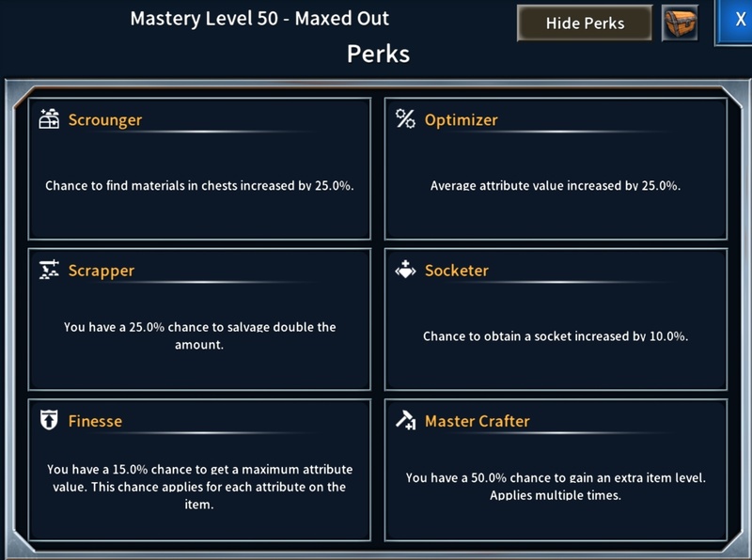This screenshot has width=752, height=560.
Task: Select the Scrounger perk title
Action: pos(105,120)
